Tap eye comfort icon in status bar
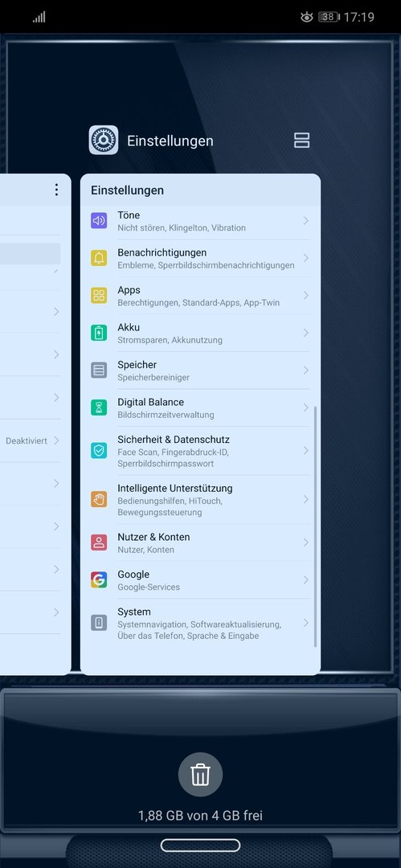 306,17
